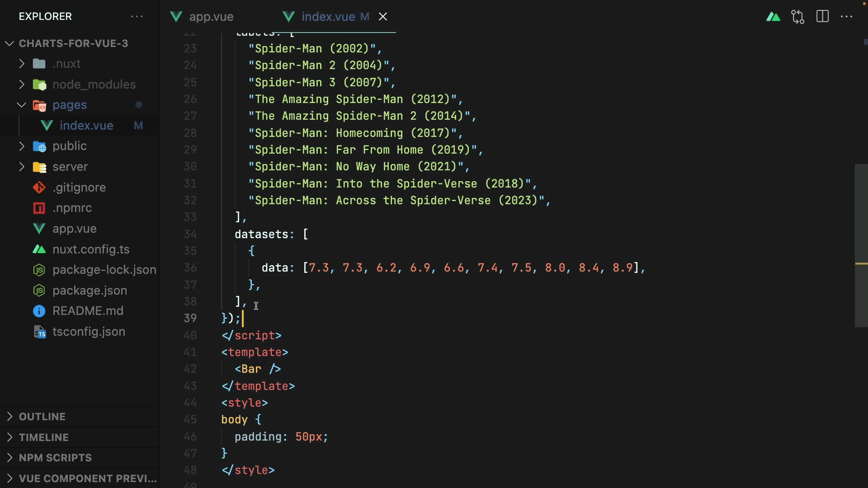Click the TypeScript icon beside tsconfig.json
Screen dimensions: 868x488
[40, 332]
